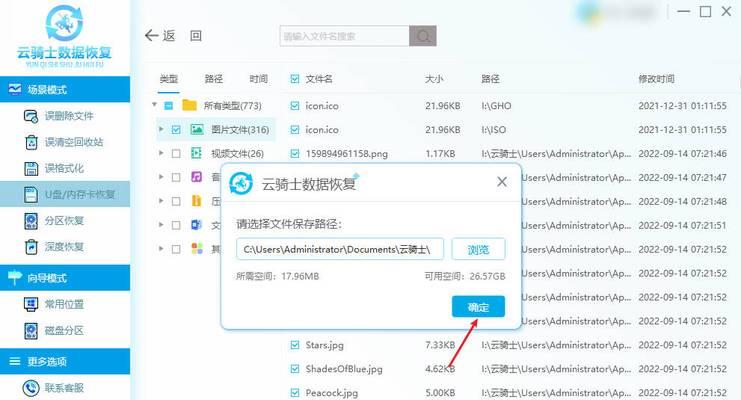Open 联系客服 support option
This screenshot has width=741, height=400.
pos(54,388)
